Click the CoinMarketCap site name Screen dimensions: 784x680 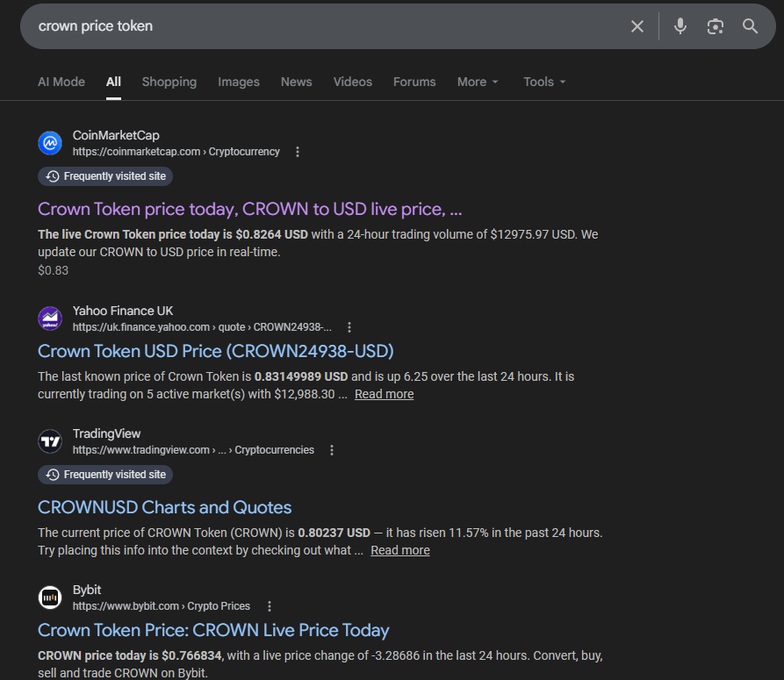coord(116,135)
